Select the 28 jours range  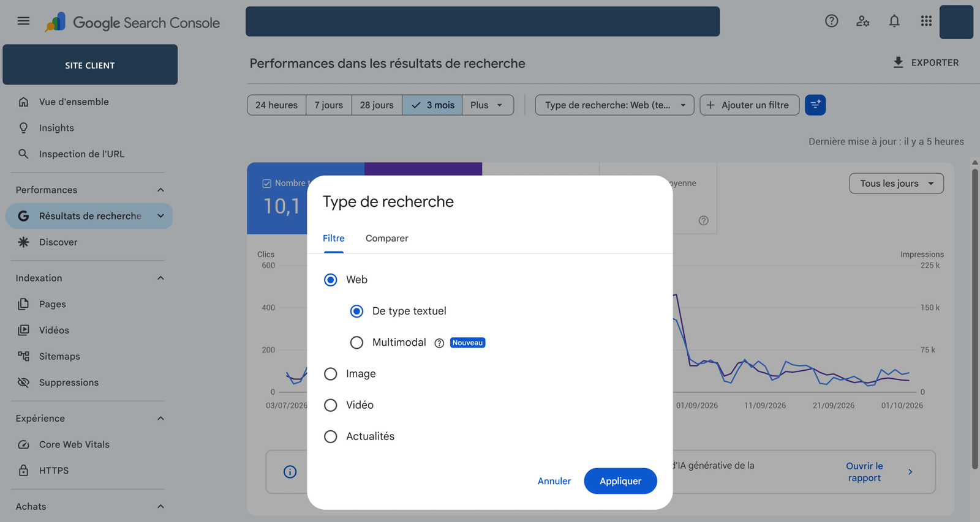(x=377, y=105)
